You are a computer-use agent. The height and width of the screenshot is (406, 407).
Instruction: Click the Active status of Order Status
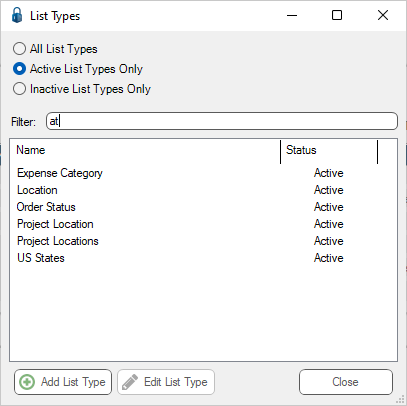(329, 207)
